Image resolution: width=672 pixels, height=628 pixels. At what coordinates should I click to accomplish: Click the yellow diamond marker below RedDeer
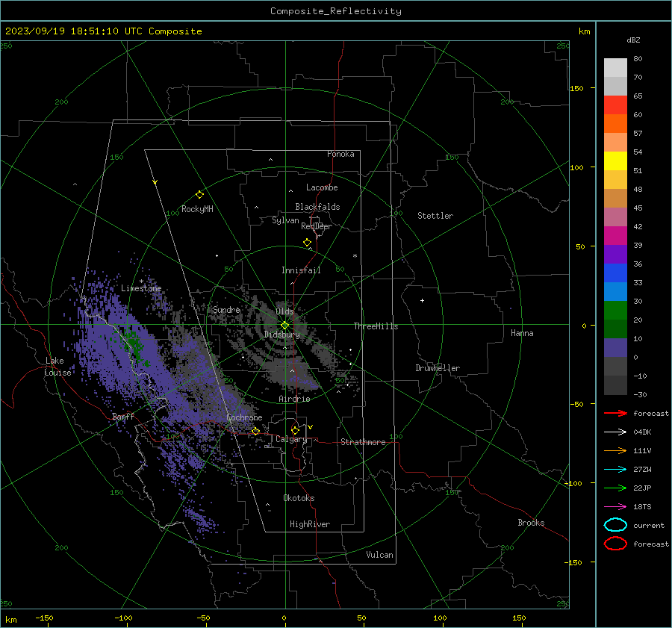pos(308,243)
